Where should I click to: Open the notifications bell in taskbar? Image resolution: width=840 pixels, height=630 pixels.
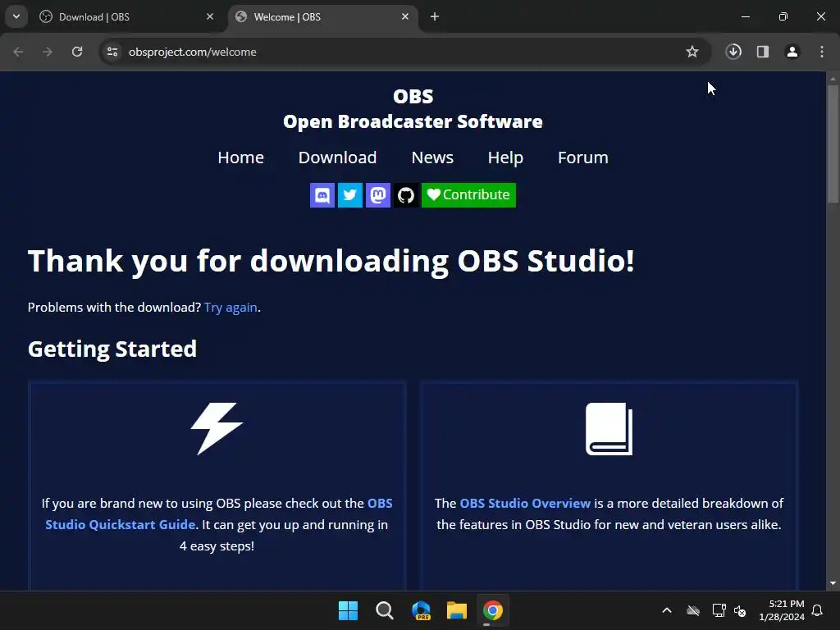818,610
